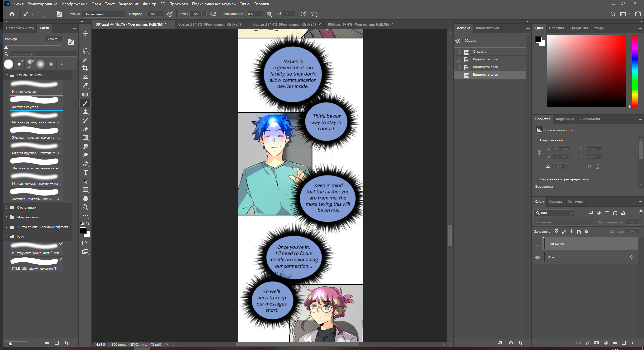Click the Видимость слоя last history state
644x350 pixels.
(490, 75)
